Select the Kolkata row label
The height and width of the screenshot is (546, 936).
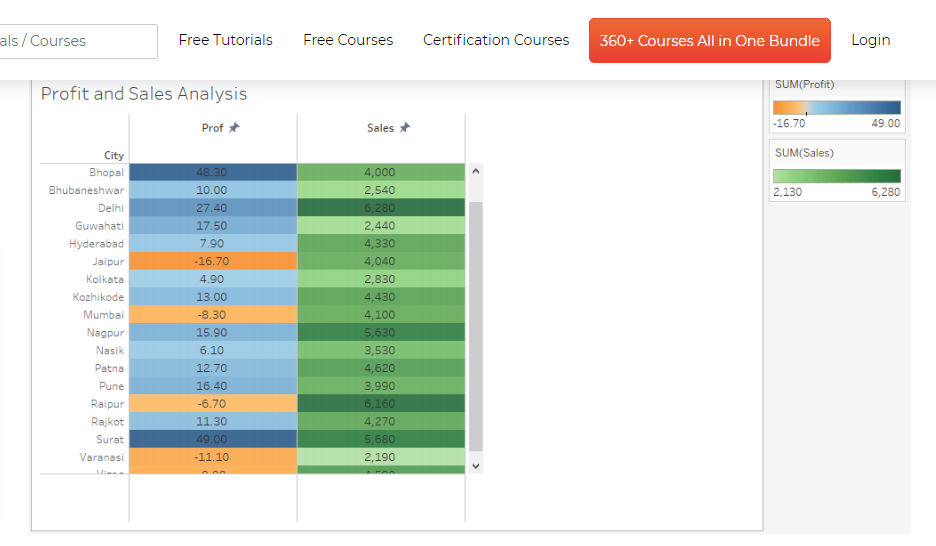click(x=105, y=279)
